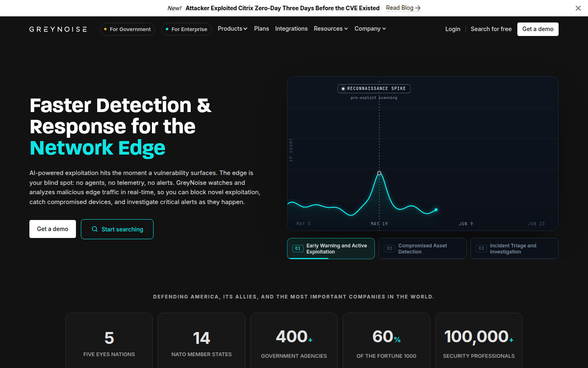Click the Five Eyes Nations stat card
Viewport: 588px width, 368px height.
pos(109,341)
